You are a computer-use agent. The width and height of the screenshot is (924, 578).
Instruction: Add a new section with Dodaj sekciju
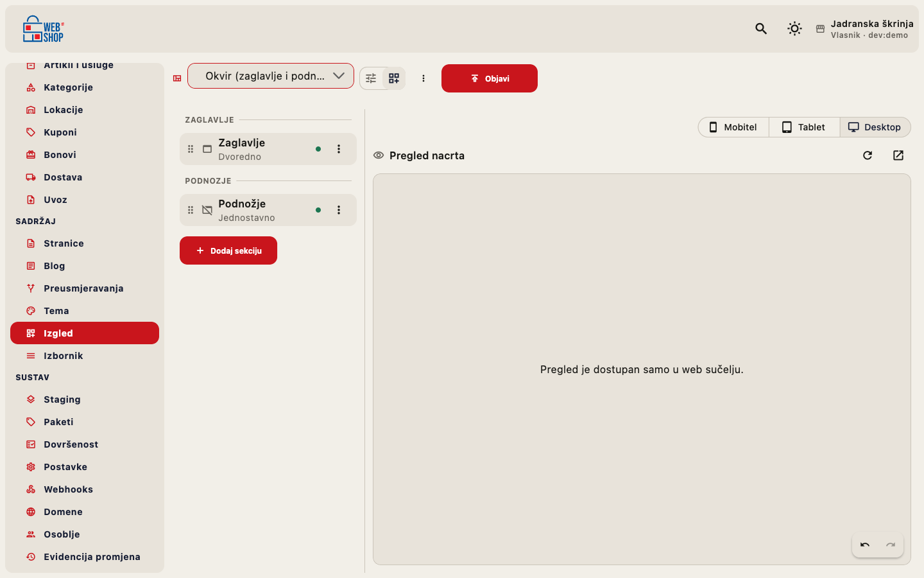pyautogui.click(x=228, y=250)
